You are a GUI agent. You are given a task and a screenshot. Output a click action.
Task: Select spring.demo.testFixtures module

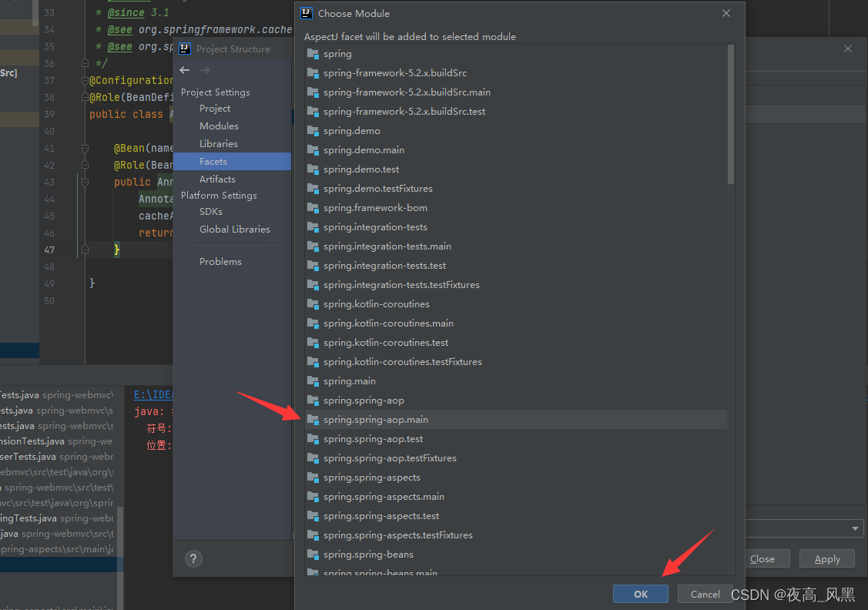point(515,189)
